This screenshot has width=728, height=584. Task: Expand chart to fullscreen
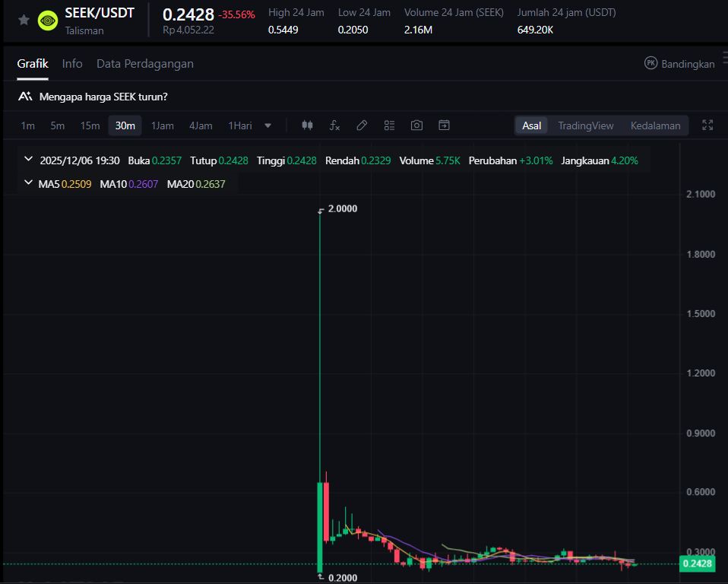pyautogui.click(x=707, y=125)
